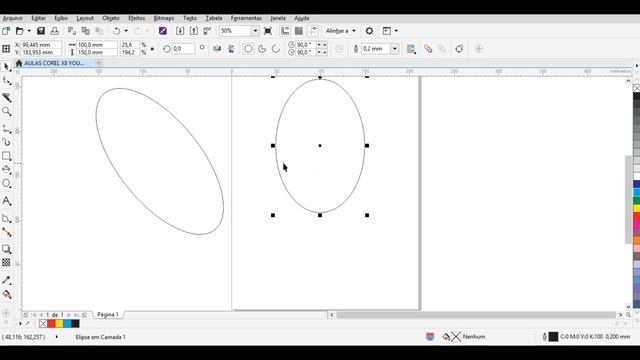Click the no-color X swatch in document palette

pyautogui.click(x=43, y=324)
